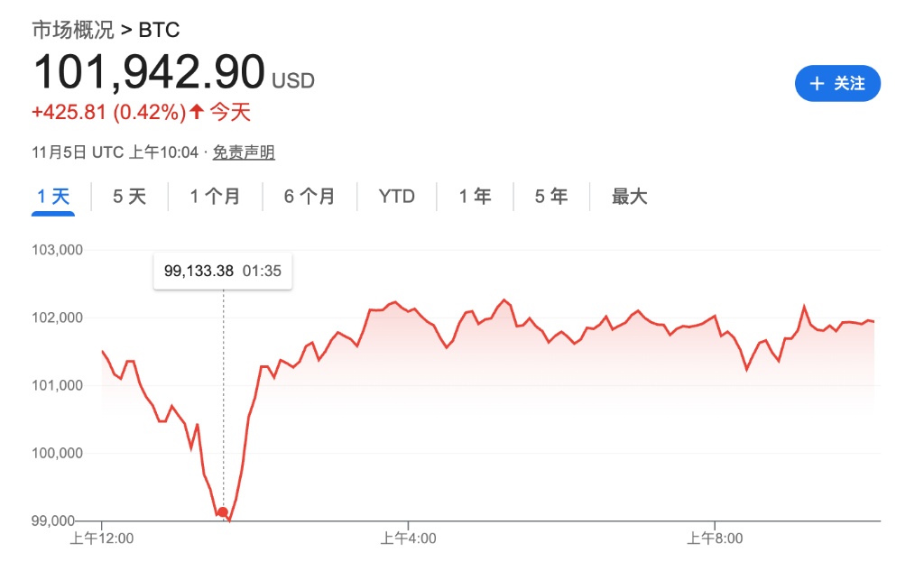This screenshot has height=562, width=924.
Task: Click the 101,942.90 current price
Action: point(149,72)
